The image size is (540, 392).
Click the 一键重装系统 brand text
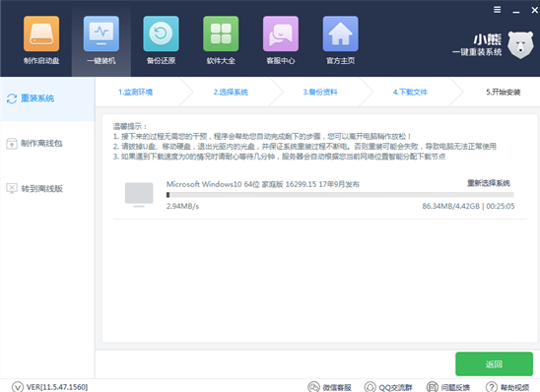(477, 52)
